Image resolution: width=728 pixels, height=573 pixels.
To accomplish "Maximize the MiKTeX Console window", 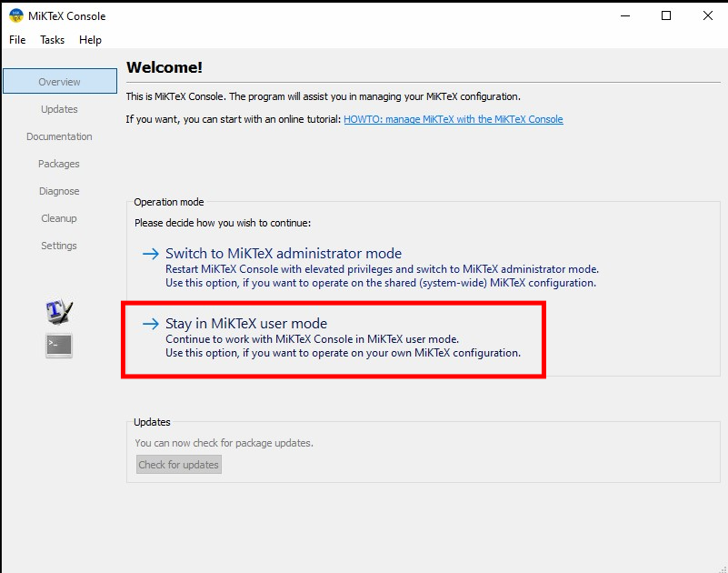I will coord(666,15).
